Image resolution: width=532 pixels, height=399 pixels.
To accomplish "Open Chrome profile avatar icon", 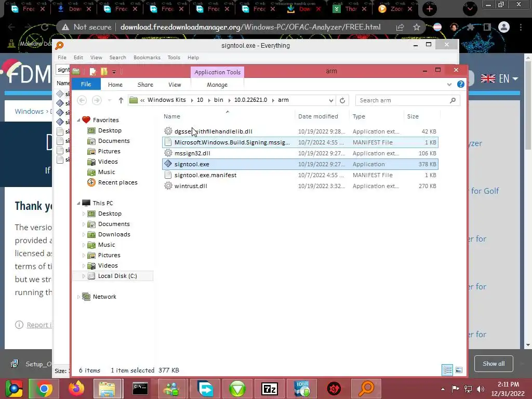I will tap(504, 27).
